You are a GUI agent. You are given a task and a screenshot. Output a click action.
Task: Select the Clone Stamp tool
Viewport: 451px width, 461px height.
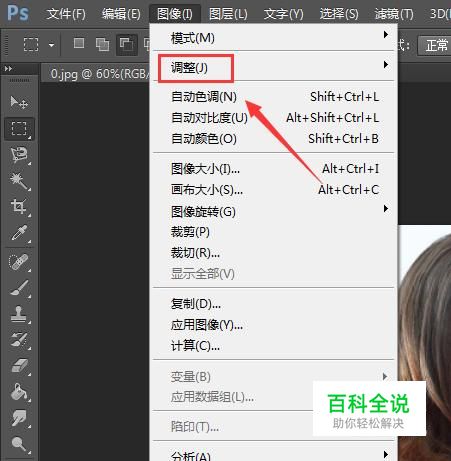[19, 314]
